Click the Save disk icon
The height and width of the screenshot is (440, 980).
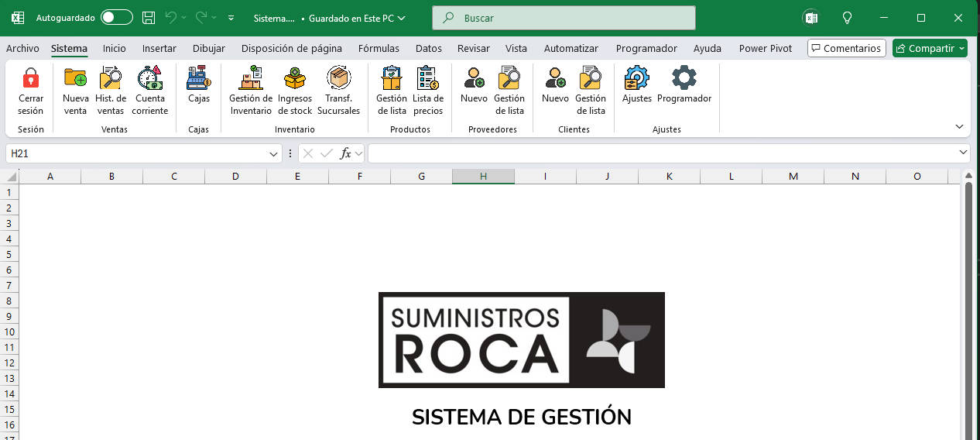point(149,17)
